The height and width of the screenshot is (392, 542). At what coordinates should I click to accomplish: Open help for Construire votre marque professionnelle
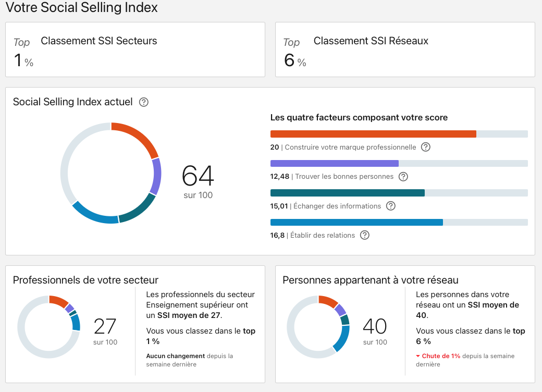coord(426,147)
